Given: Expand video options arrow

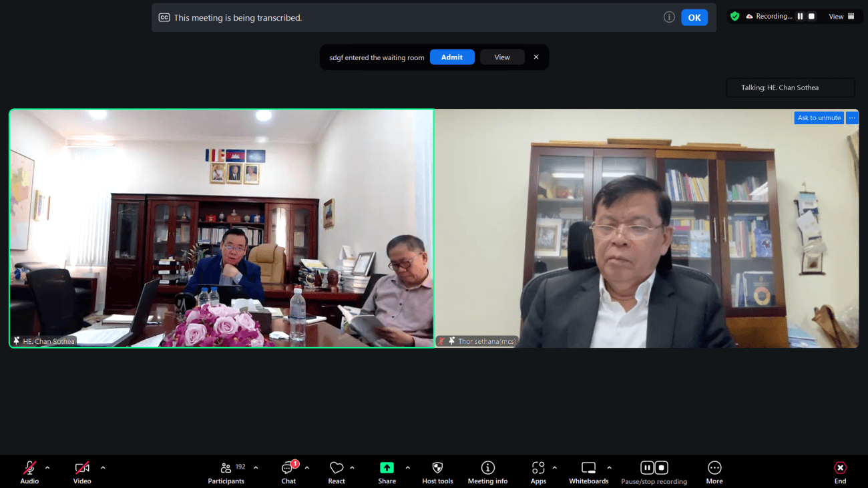Looking at the screenshot, I should tap(103, 468).
